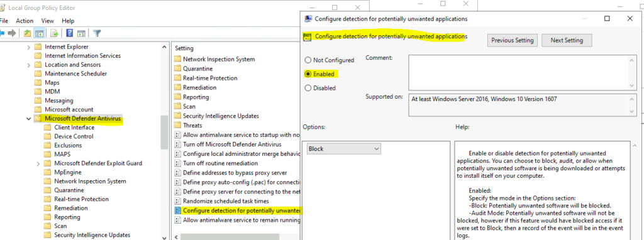644x240 pixels.
Task: Select Define proxy auto-config (.pac) setting
Action: 241,182
